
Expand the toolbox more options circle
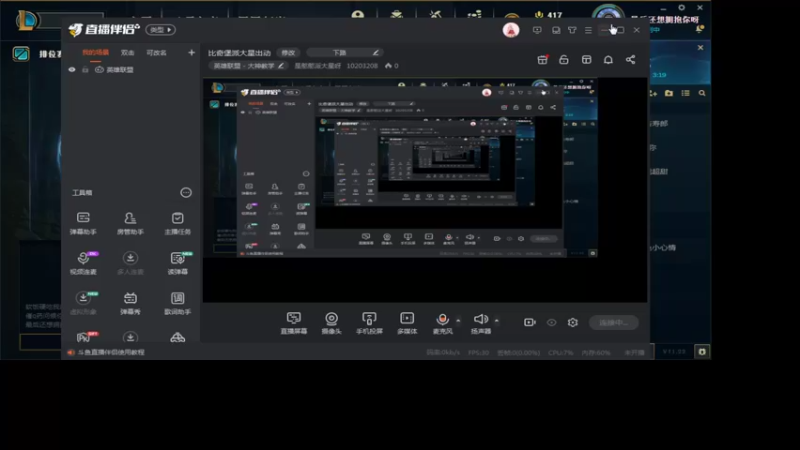tap(186, 192)
